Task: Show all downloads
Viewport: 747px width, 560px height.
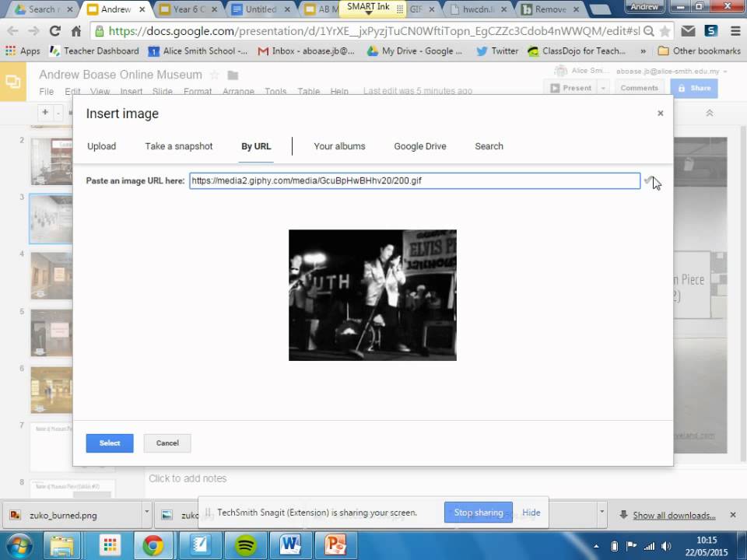Action: (674, 515)
